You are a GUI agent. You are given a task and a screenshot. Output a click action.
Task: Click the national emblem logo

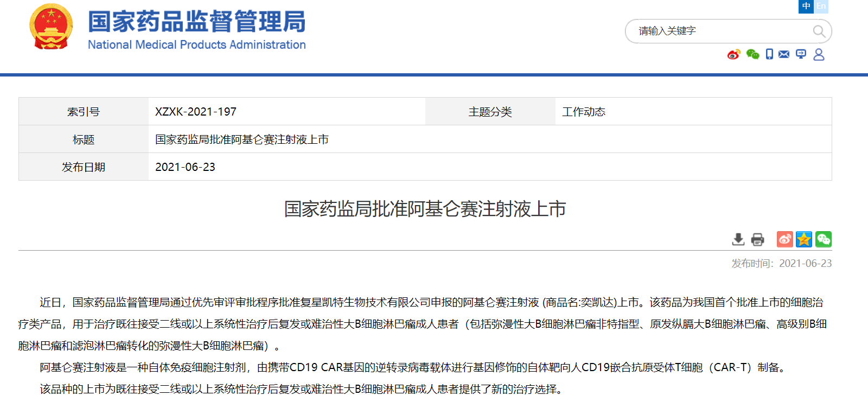[x=51, y=27]
